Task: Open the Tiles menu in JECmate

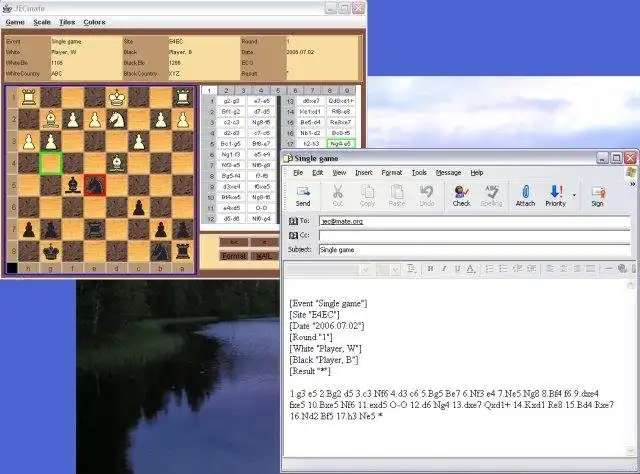Action: pos(67,22)
